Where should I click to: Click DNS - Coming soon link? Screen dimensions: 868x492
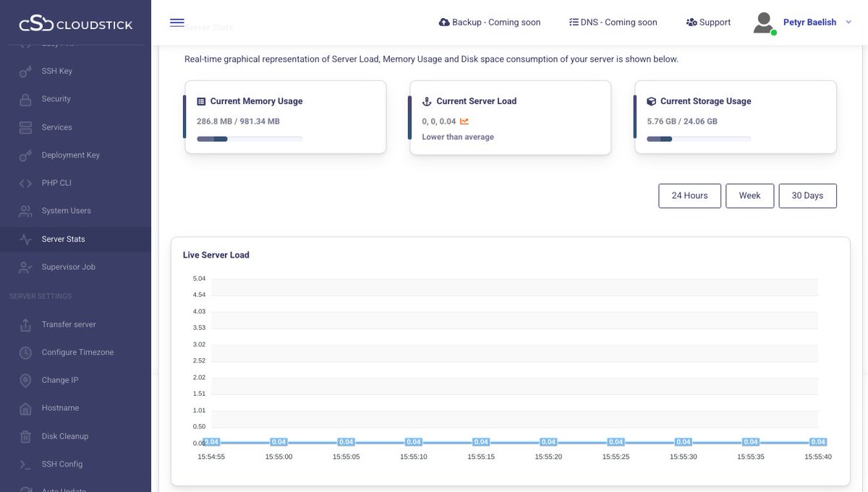tap(613, 22)
